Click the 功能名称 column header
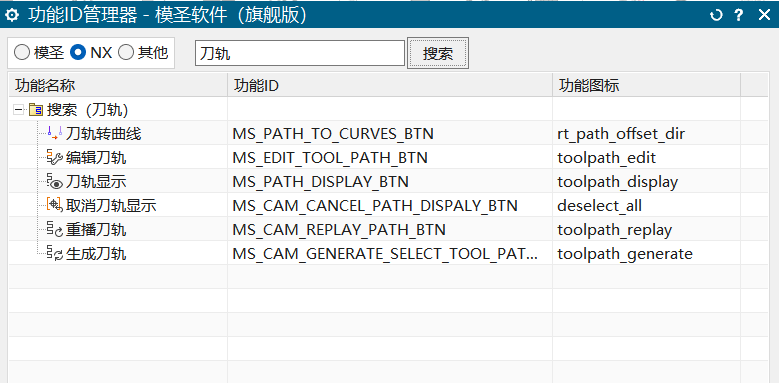The width and height of the screenshot is (779, 383). tap(118, 85)
